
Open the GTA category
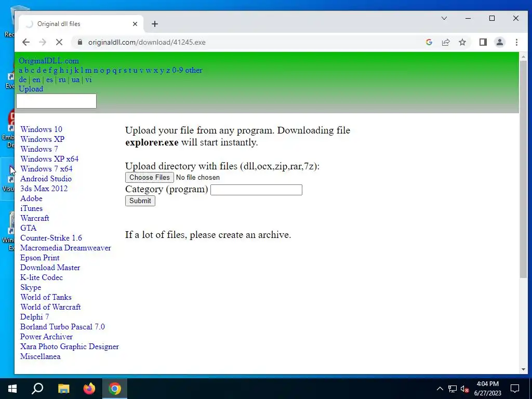[x=28, y=228]
